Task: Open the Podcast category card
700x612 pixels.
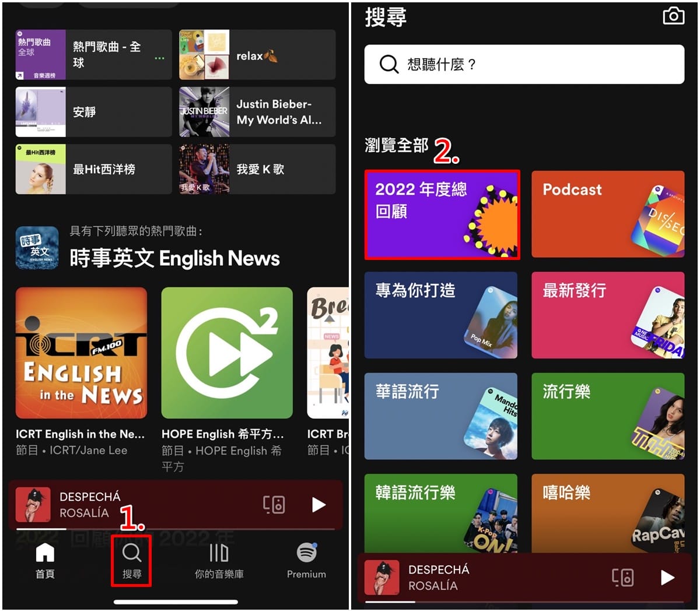Action: point(608,214)
